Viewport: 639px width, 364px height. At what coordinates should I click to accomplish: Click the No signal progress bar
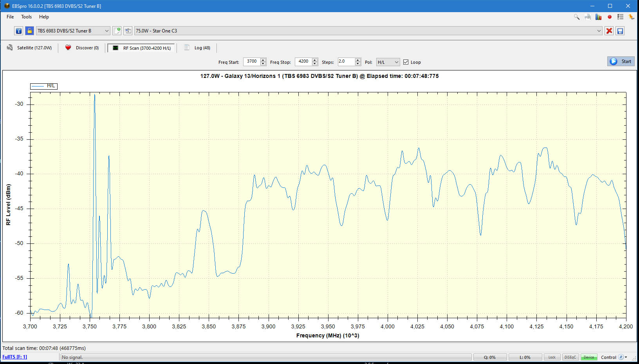pyautogui.click(x=266, y=357)
